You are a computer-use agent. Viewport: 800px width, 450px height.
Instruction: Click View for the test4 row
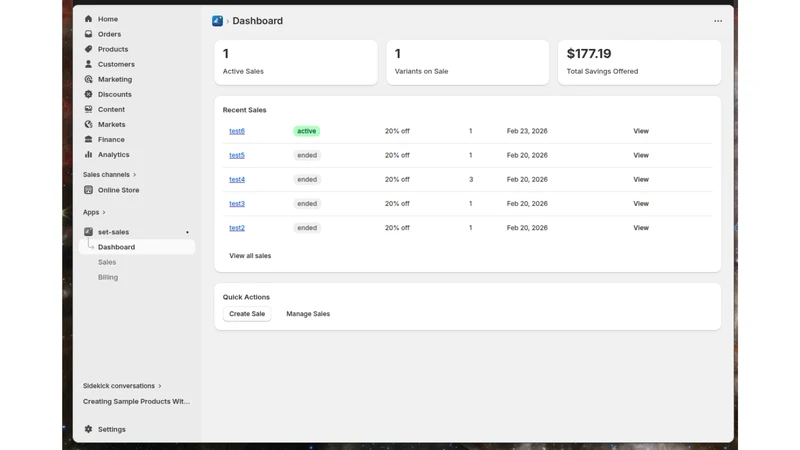[x=641, y=180]
